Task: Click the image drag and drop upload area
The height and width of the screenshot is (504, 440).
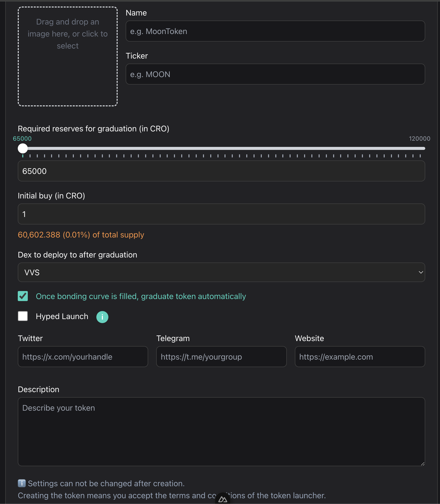Action: (x=68, y=57)
